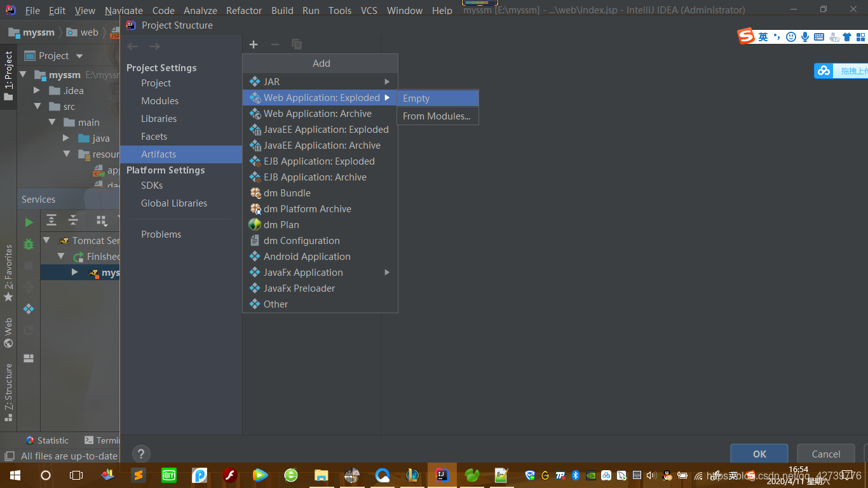
Task: Choose JavaFx Preloader
Action: click(320, 288)
